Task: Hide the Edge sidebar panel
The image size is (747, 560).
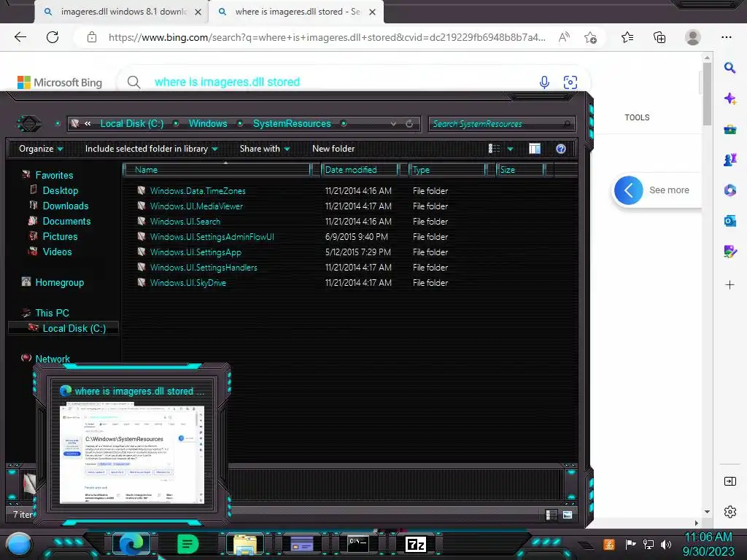Action: (729, 481)
